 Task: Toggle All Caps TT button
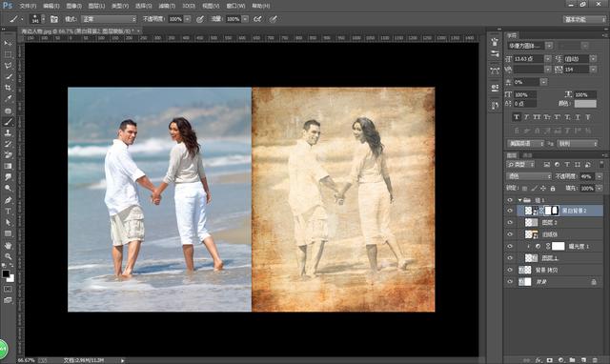pos(537,117)
